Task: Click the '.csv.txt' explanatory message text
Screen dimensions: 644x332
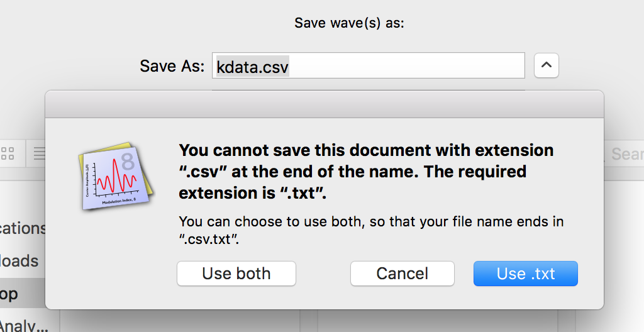Action: coord(371,230)
